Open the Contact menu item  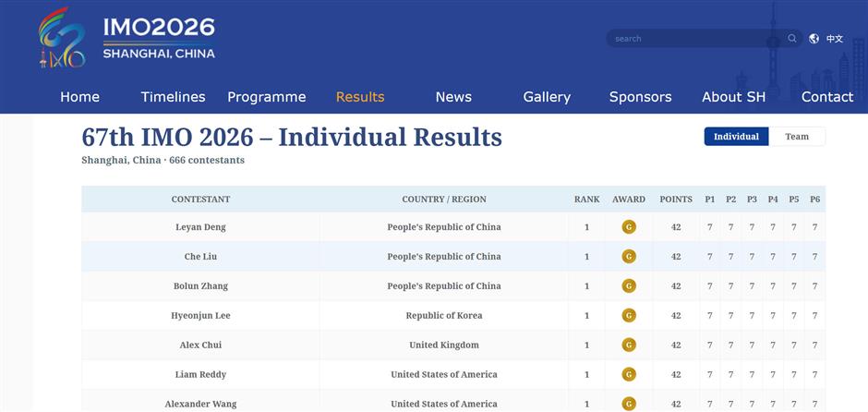(827, 97)
